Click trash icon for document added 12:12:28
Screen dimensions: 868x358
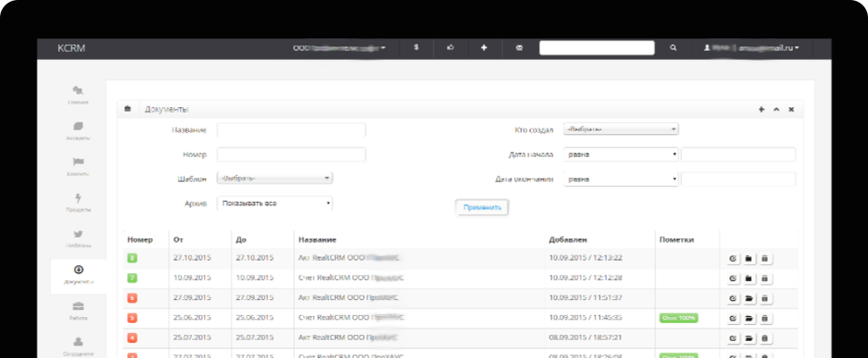click(x=764, y=279)
